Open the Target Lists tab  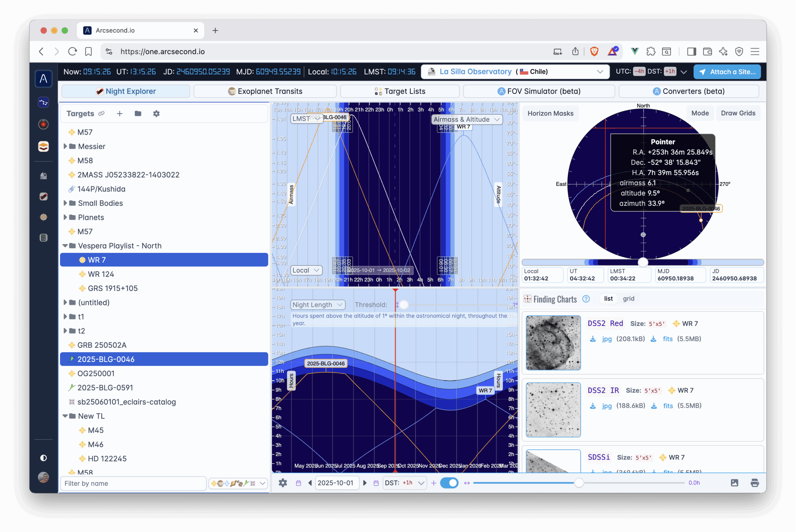tap(400, 91)
